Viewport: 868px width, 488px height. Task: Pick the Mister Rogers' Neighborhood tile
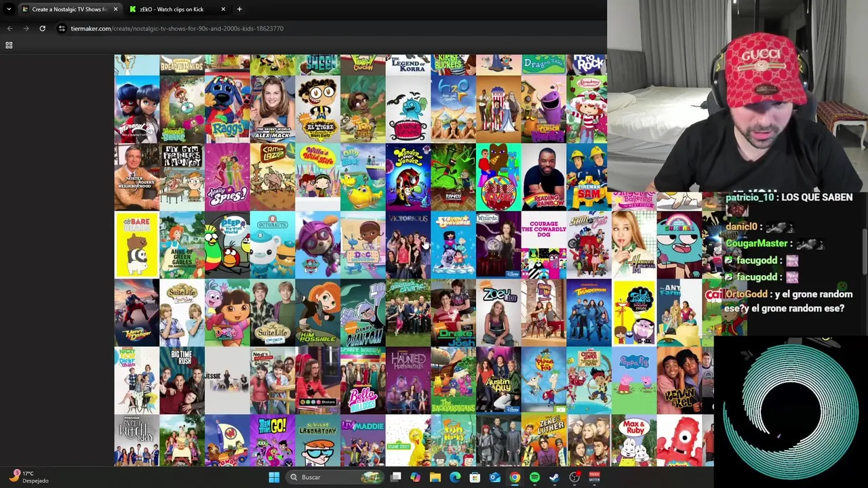(x=137, y=177)
